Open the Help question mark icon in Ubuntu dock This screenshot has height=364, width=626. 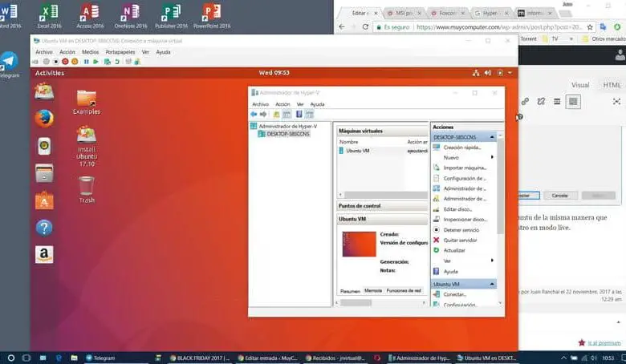(44, 228)
